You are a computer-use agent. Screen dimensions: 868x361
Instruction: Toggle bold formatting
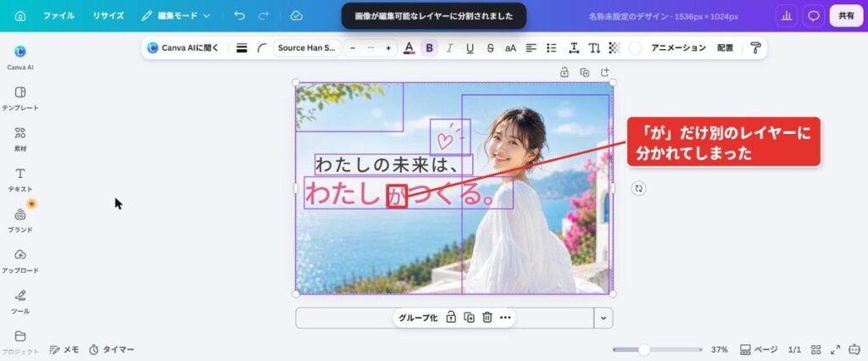pyautogui.click(x=429, y=48)
